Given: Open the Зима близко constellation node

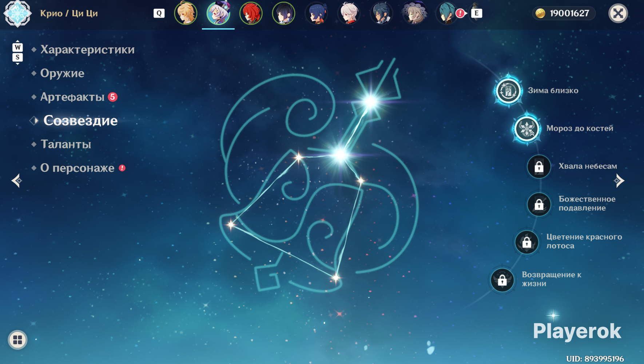Looking at the screenshot, I should [x=508, y=91].
